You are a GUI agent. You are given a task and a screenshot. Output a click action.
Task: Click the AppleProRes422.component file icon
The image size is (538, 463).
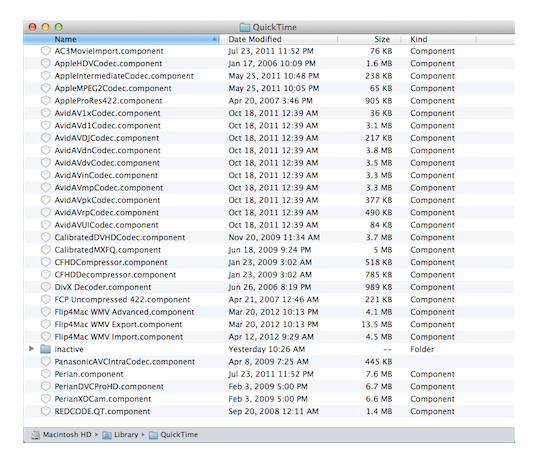pyautogui.click(x=46, y=101)
